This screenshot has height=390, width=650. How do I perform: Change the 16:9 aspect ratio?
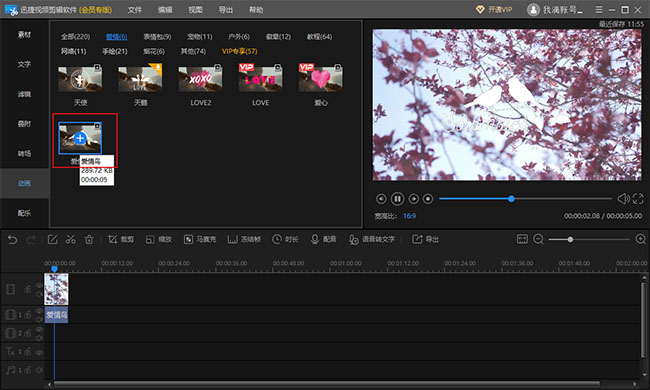[x=409, y=216]
